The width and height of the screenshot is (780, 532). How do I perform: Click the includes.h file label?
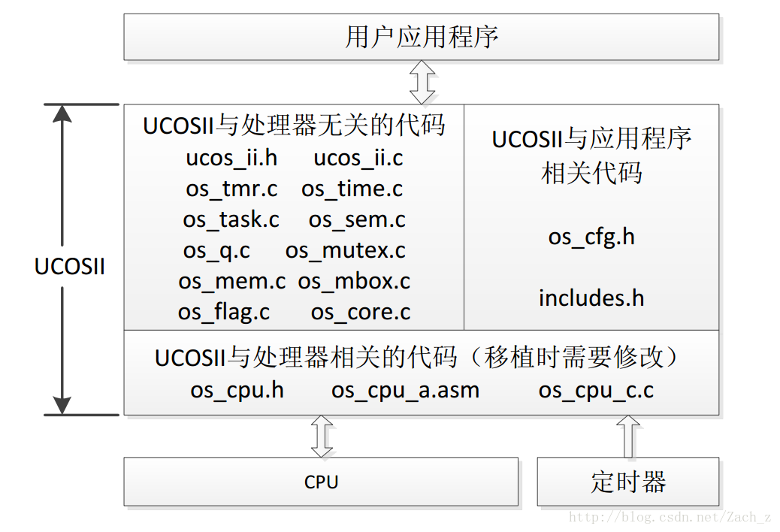pyautogui.click(x=591, y=298)
